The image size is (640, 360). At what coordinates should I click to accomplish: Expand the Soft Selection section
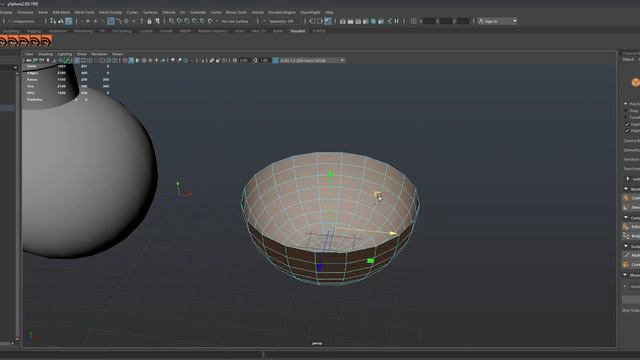tap(628, 179)
